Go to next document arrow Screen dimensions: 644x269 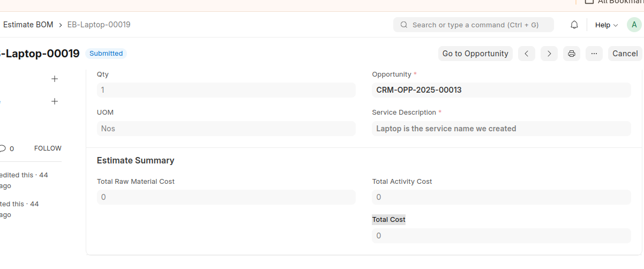(549, 54)
